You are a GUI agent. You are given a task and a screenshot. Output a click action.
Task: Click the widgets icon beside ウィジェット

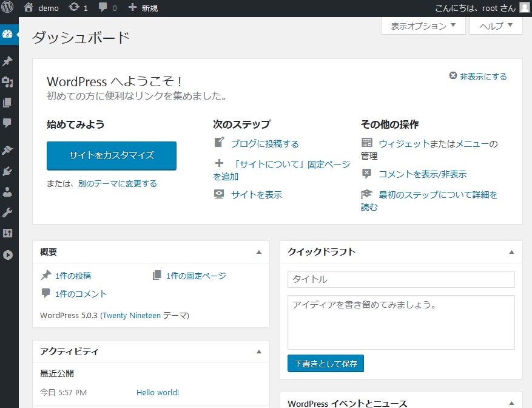(367, 142)
